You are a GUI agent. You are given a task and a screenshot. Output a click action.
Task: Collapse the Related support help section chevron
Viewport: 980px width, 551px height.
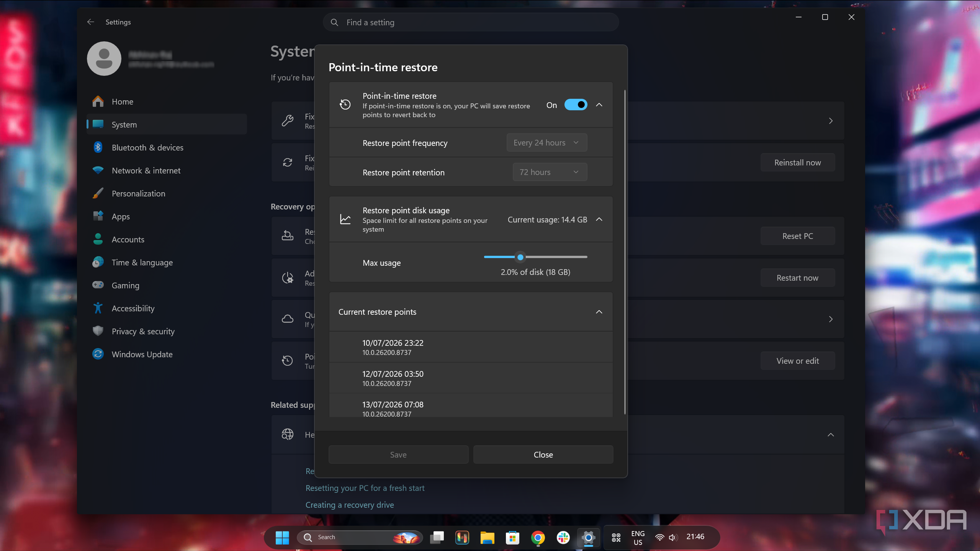coord(831,435)
